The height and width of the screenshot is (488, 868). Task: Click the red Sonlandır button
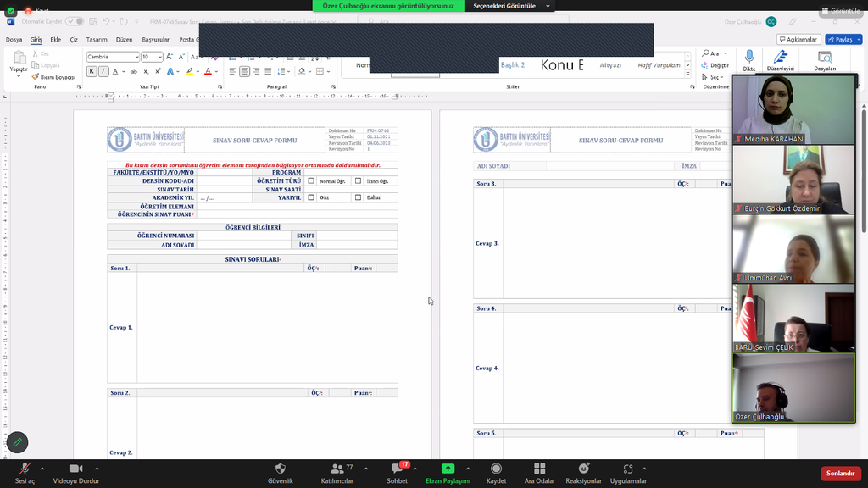(840, 474)
